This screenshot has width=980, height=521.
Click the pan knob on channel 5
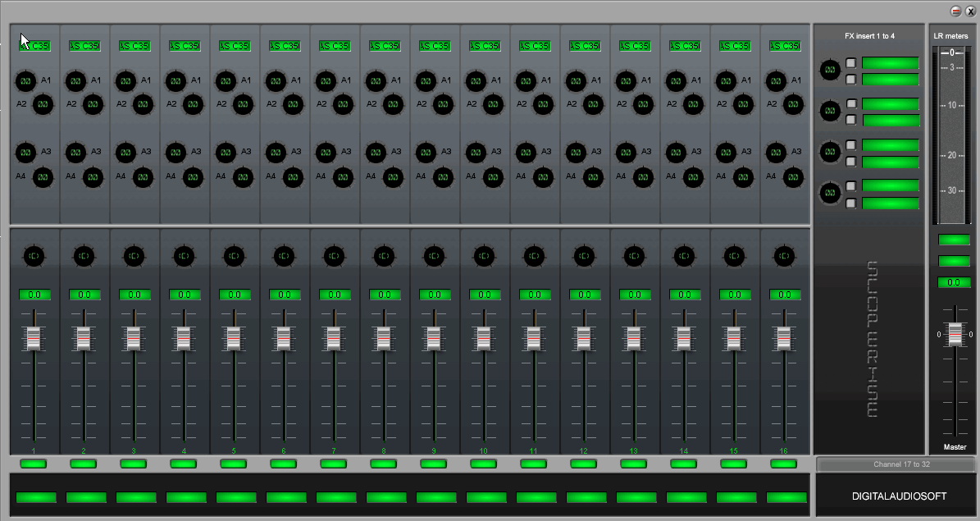tap(235, 256)
